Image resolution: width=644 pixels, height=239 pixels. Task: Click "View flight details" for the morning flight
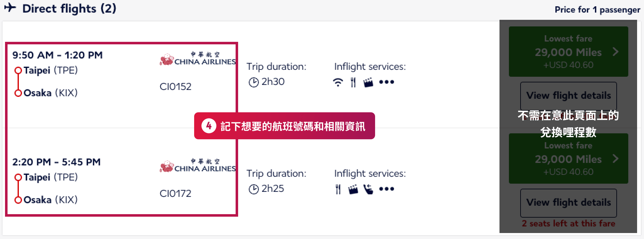568,95
